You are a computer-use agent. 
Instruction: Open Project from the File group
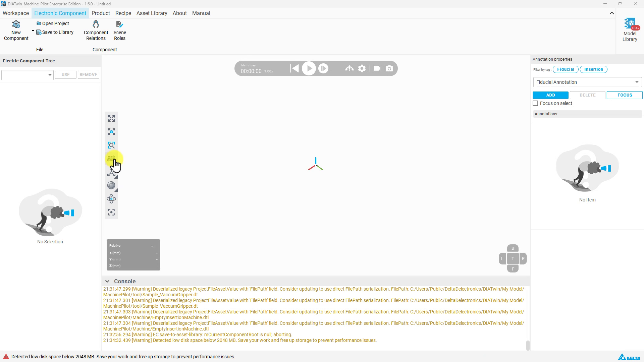click(x=53, y=23)
